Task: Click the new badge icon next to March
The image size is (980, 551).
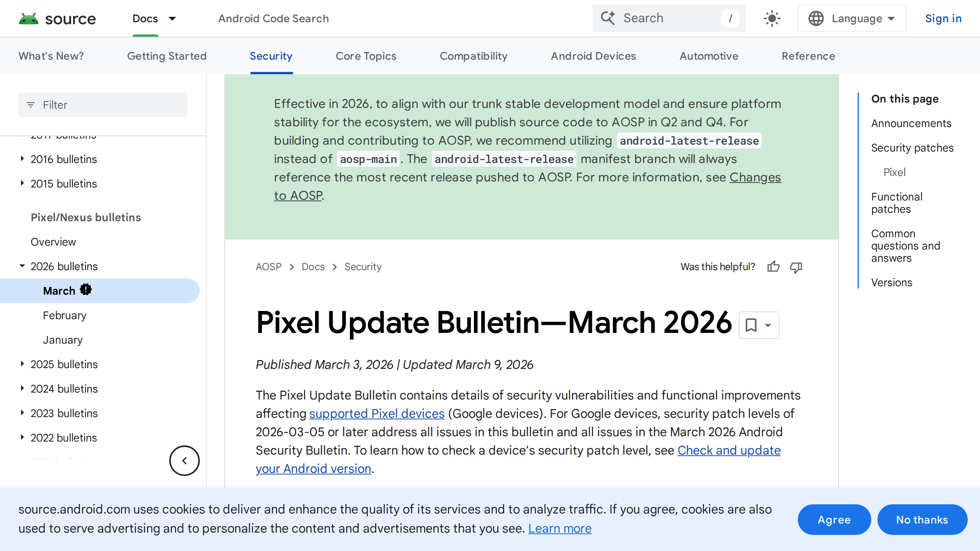Action: click(86, 290)
